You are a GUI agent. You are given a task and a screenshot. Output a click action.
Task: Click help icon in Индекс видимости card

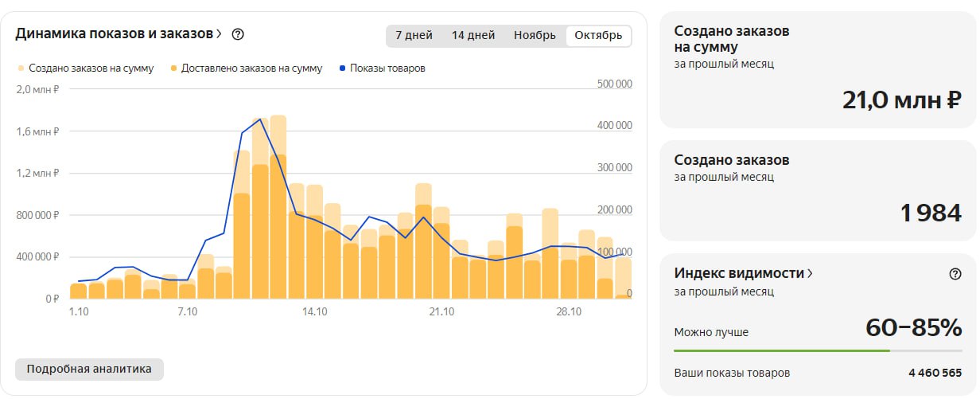(x=955, y=273)
